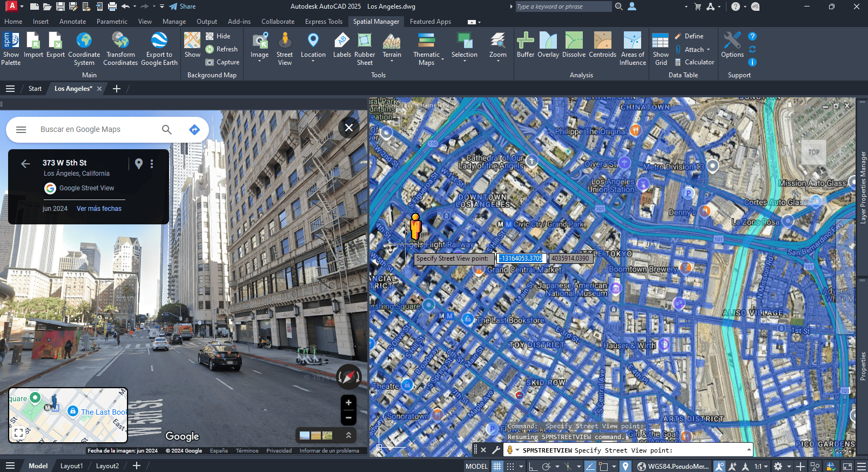Image resolution: width=868 pixels, height=472 pixels.
Task: Switch to the Insert ribbon tab
Action: (41, 22)
